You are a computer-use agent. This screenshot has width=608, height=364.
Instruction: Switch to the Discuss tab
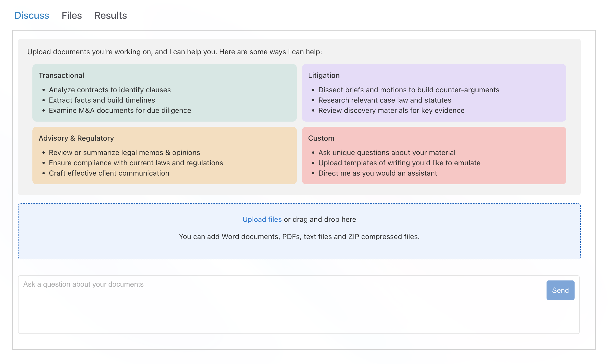tap(32, 15)
